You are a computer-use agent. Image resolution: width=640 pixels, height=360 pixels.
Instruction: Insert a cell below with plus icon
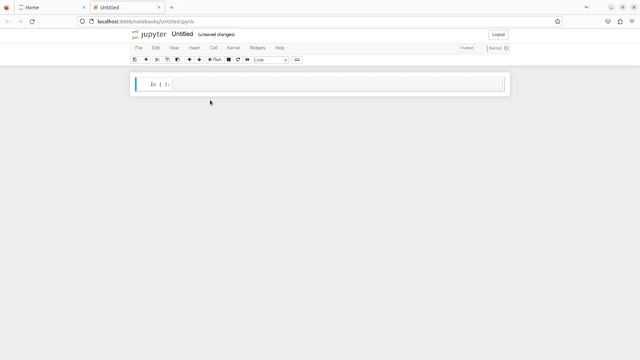146,60
